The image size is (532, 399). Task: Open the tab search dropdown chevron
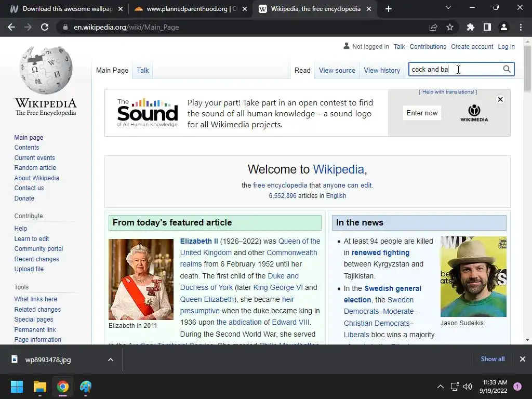[x=448, y=7]
